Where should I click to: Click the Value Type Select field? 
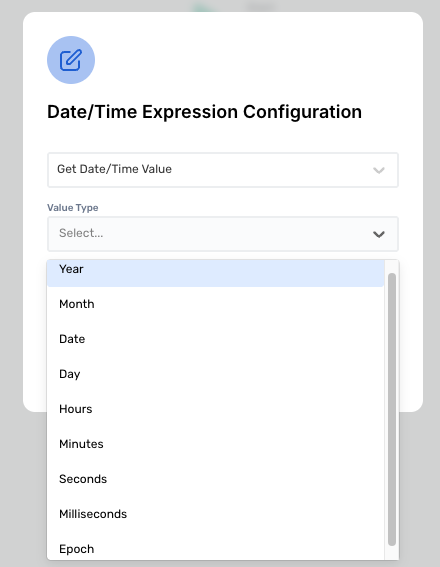(223, 234)
